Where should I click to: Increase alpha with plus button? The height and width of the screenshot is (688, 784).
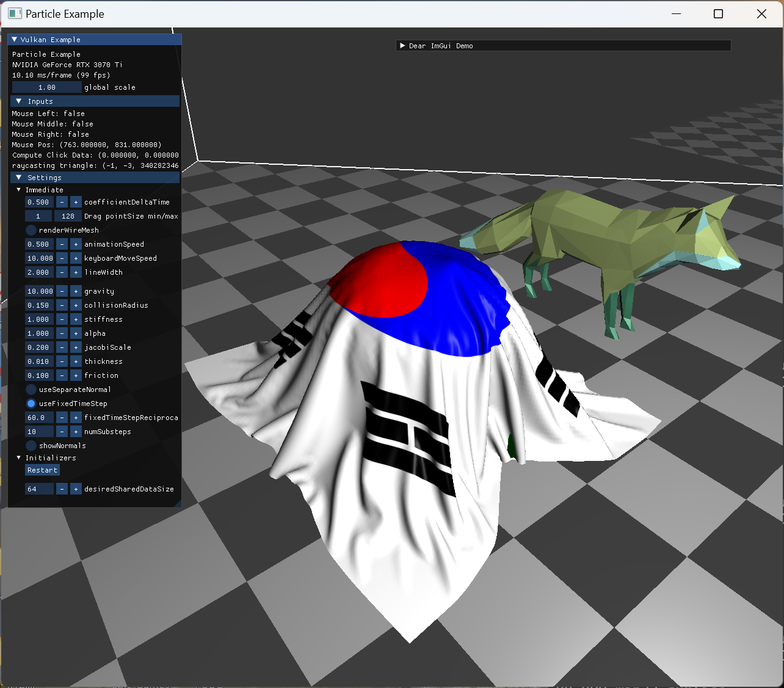tap(76, 333)
